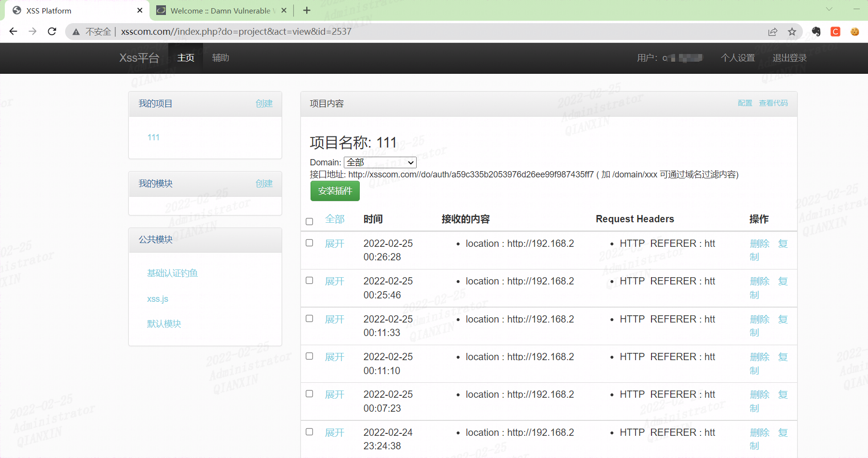This screenshot has width=868, height=458.
Task: Select the 辅助 menu item
Action: point(220,58)
